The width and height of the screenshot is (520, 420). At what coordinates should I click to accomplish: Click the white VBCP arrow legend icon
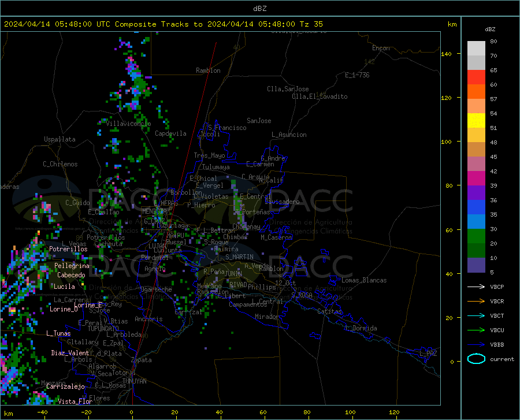pos(476,287)
